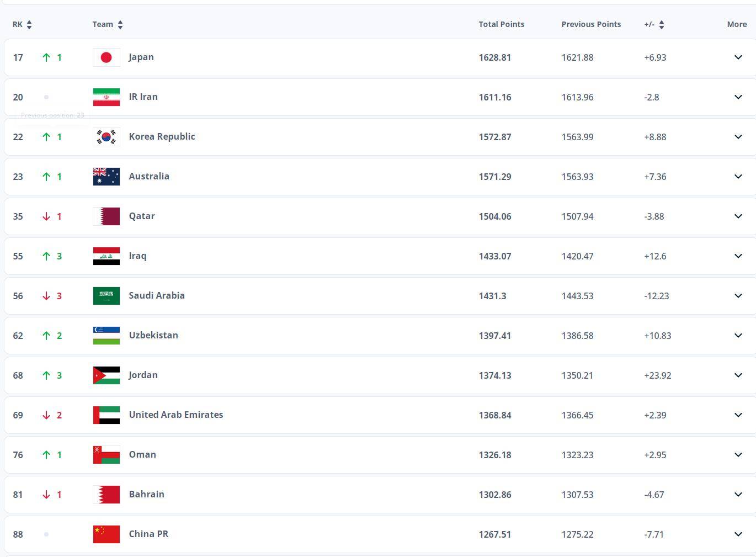Click the Qatar flag icon
Screen dimensions: 756x557
tap(107, 216)
